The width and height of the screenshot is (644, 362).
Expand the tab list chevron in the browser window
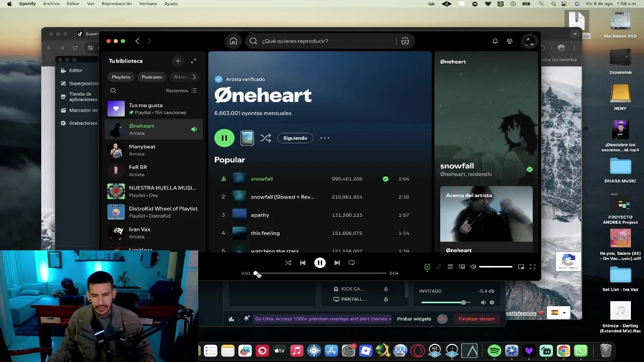pyautogui.click(x=575, y=34)
